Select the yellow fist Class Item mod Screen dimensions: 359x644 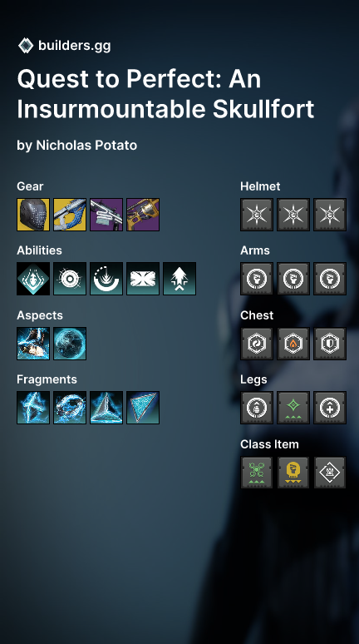(293, 473)
